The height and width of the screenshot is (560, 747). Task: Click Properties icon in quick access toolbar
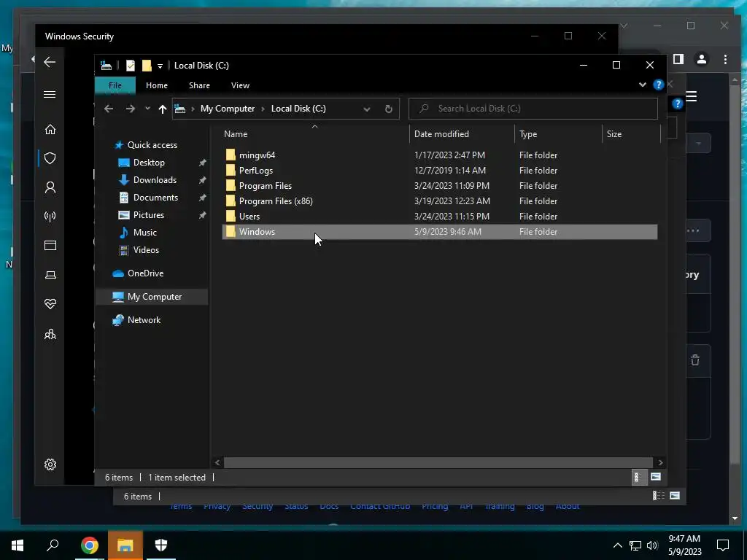130,66
